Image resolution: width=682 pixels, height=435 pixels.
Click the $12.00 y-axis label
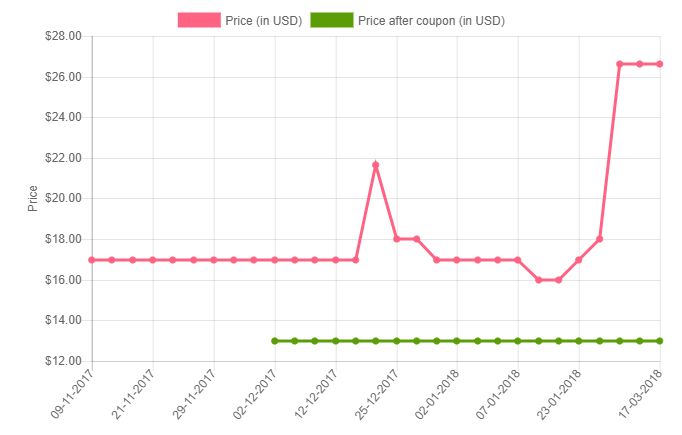(x=63, y=361)
